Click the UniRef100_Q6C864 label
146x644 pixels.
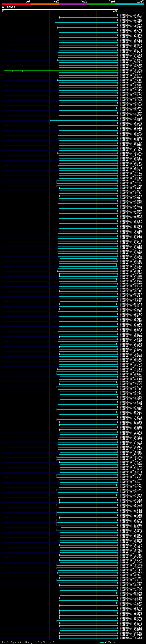point(131,259)
